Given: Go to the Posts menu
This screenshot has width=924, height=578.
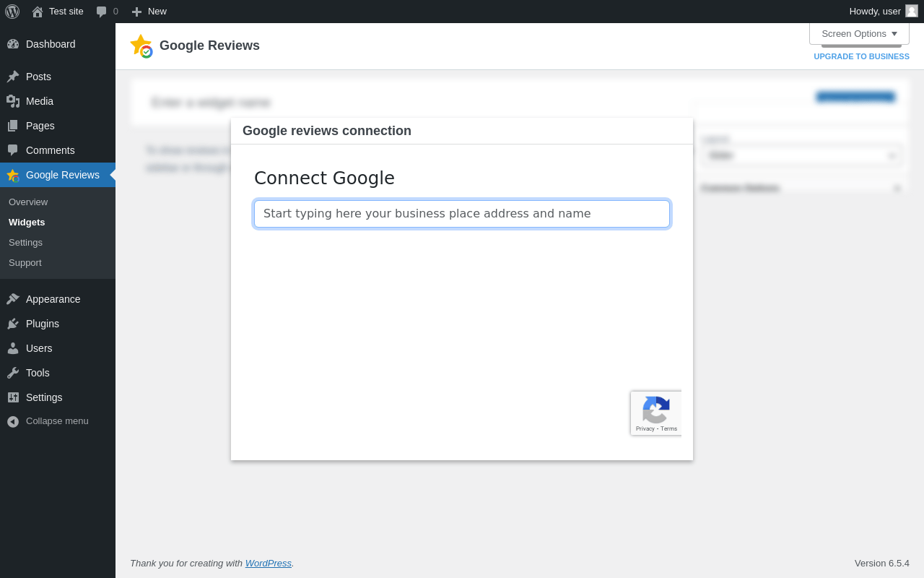Looking at the screenshot, I should tap(58, 77).
